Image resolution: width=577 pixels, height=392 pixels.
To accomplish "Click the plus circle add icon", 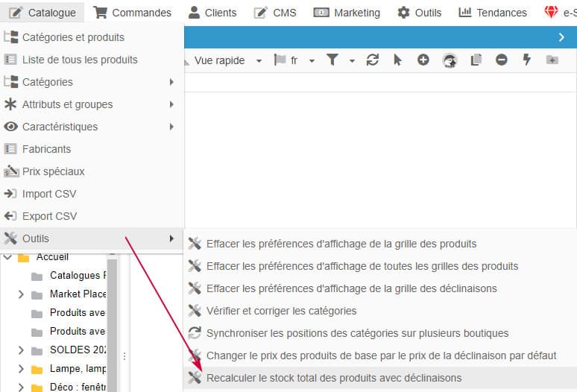I will click(423, 60).
